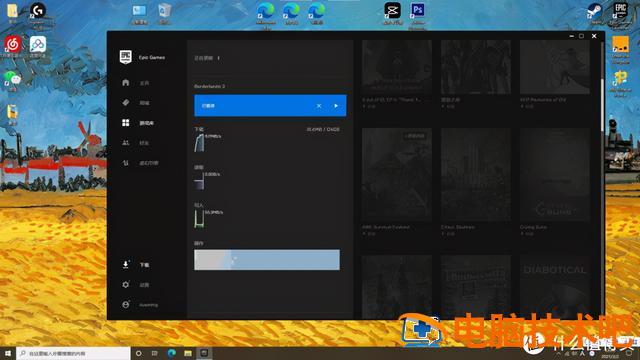Image resolution: width=640 pixels, height=360 pixels.
Task: Open the Unreal Engine icon in sidebar
Action: click(126, 162)
